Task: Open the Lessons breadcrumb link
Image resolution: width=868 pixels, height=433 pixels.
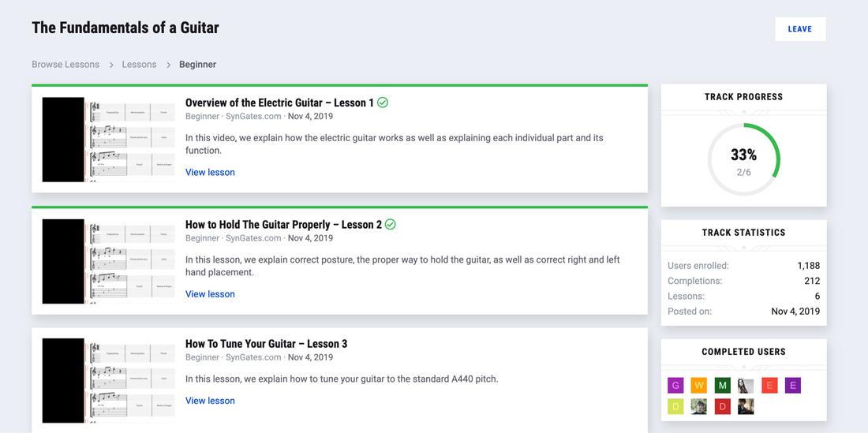Action: (139, 65)
